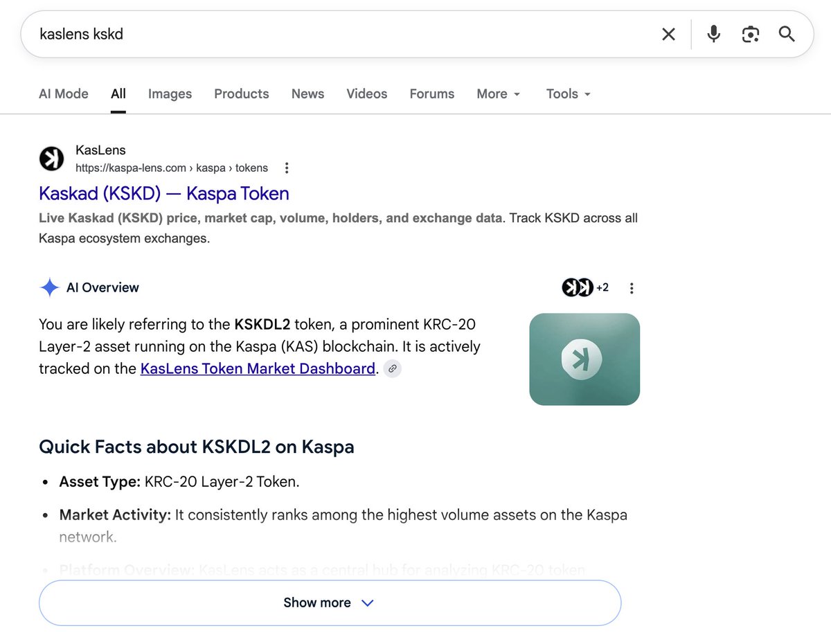Click the 'AI Overview' heading text
Image resolution: width=831 pixels, height=644 pixels.
coord(102,287)
